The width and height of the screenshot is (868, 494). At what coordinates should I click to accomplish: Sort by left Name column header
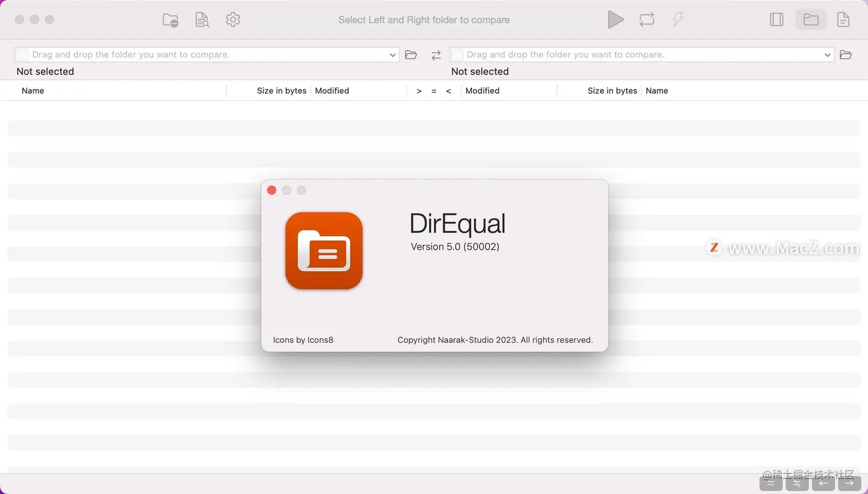33,91
